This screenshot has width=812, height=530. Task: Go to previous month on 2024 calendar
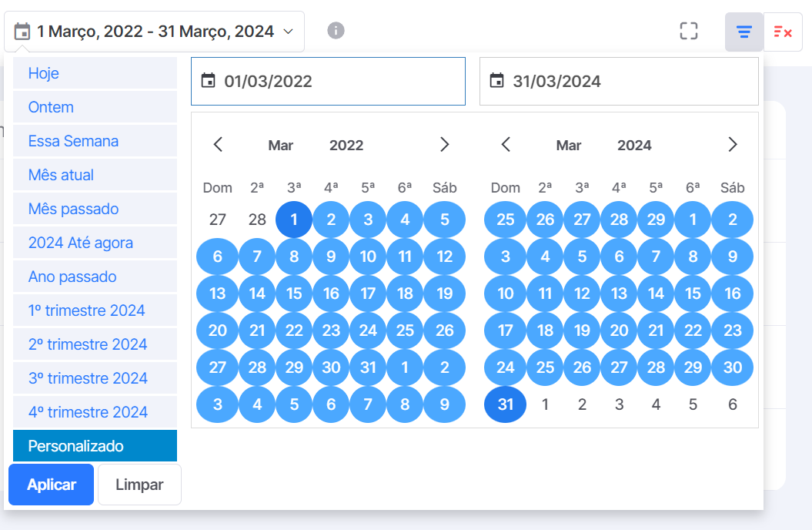(x=506, y=145)
